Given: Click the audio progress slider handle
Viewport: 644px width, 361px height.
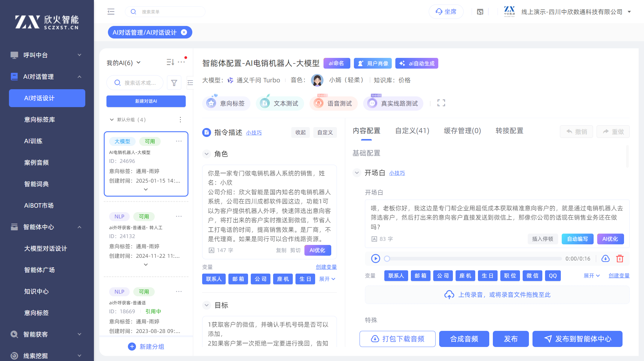Looking at the screenshot, I should coord(387,259).
